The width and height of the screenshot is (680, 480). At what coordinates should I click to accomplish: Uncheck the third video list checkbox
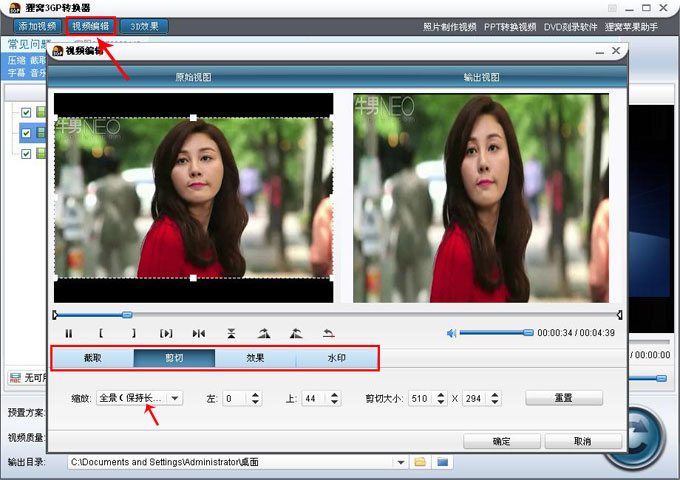click(26, 153)
